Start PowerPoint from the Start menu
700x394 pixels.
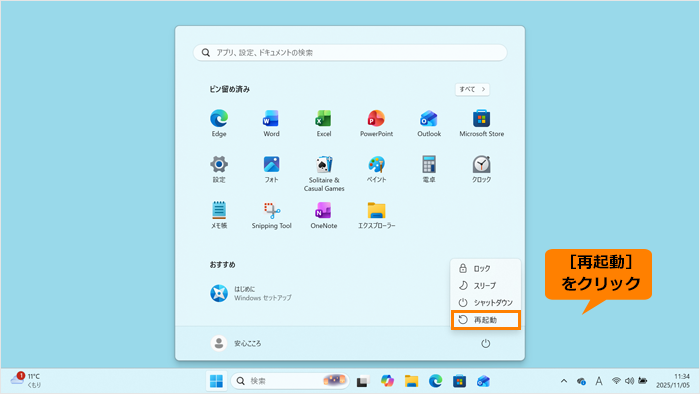tap(376, 124)
